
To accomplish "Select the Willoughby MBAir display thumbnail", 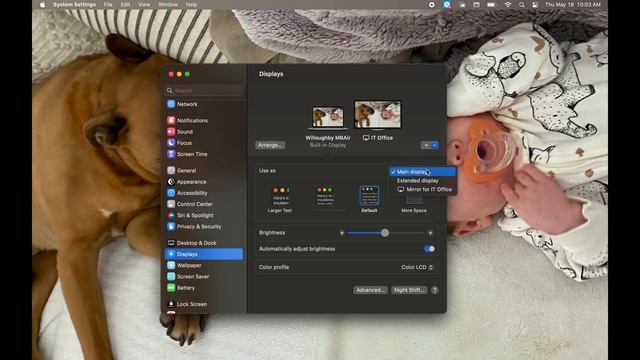I will pyautogui.click(x=328, y=117).
